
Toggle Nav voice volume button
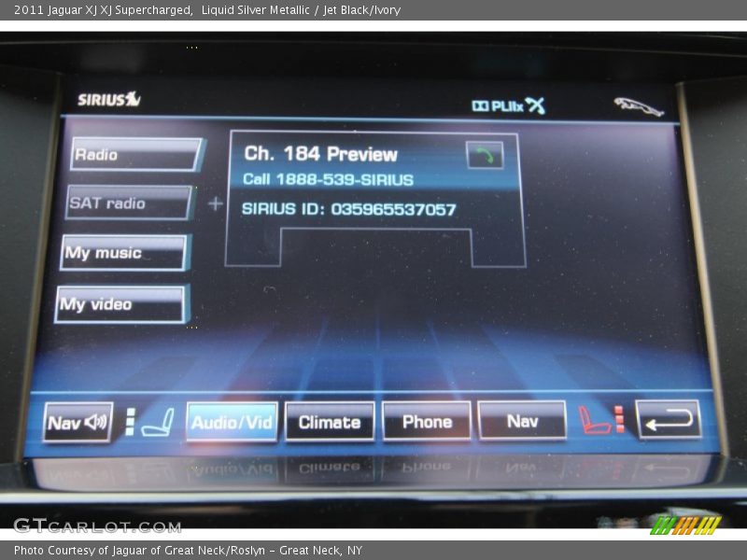(78, 423)
